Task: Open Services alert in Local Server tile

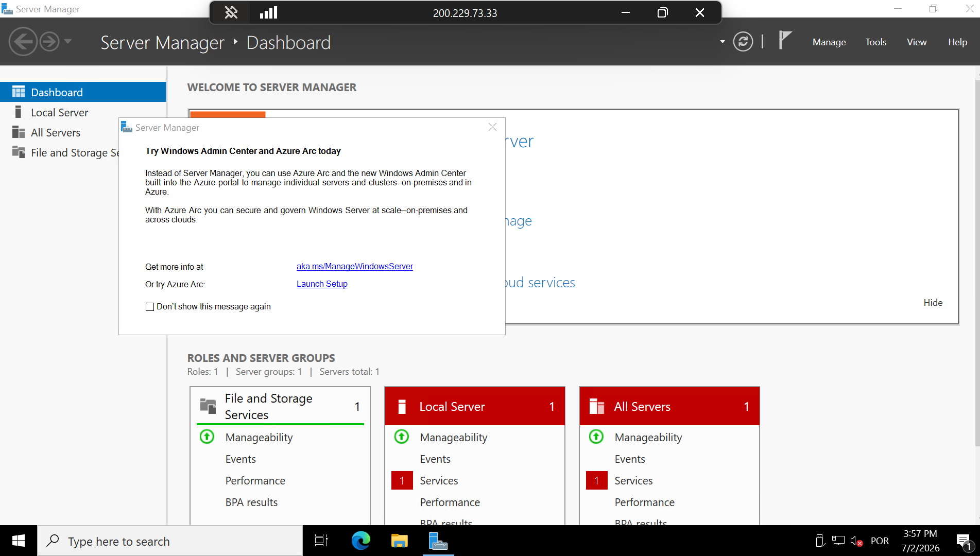Action: (x=439, y=481)
